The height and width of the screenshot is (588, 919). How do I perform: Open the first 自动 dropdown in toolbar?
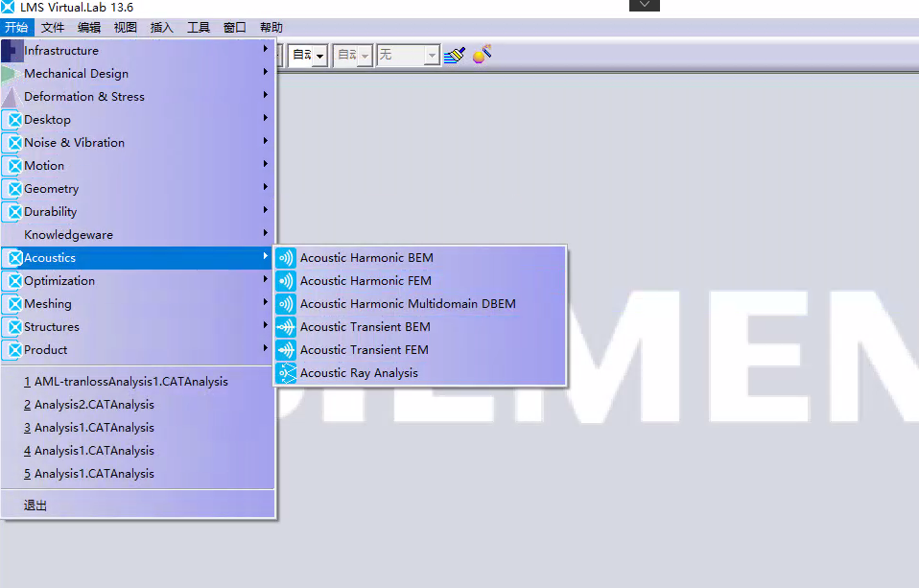coord(320,57)
